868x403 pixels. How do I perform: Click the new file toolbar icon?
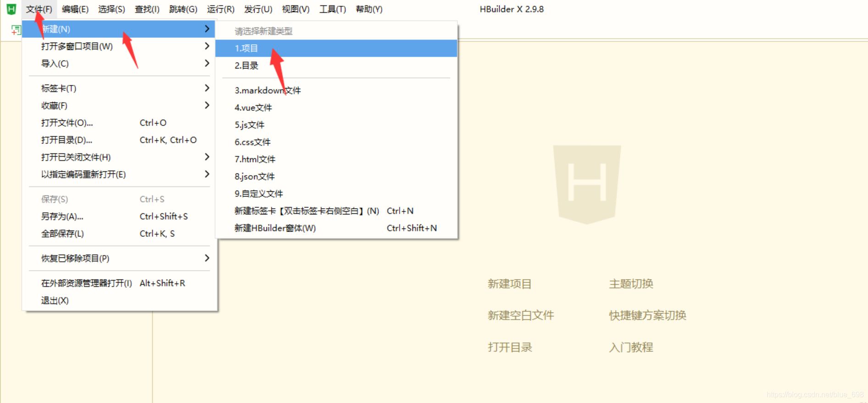(16, 30)
